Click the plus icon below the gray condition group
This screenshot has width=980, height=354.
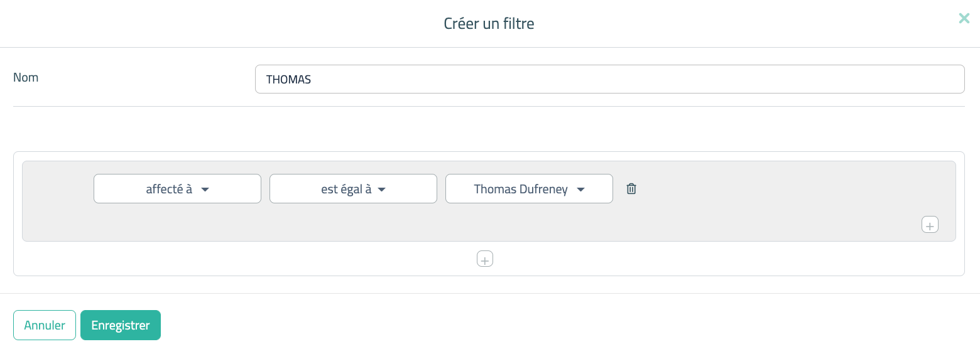pyautogui.click(x=485, y=259)
